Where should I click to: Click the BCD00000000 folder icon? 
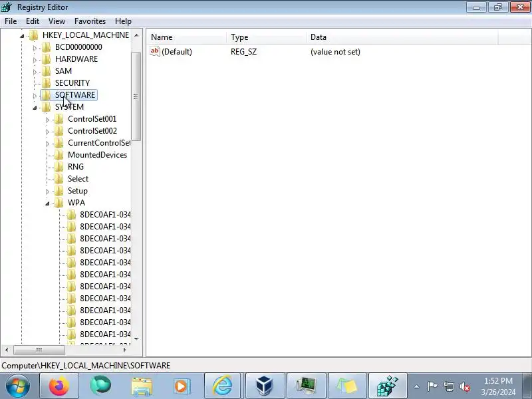46,47
